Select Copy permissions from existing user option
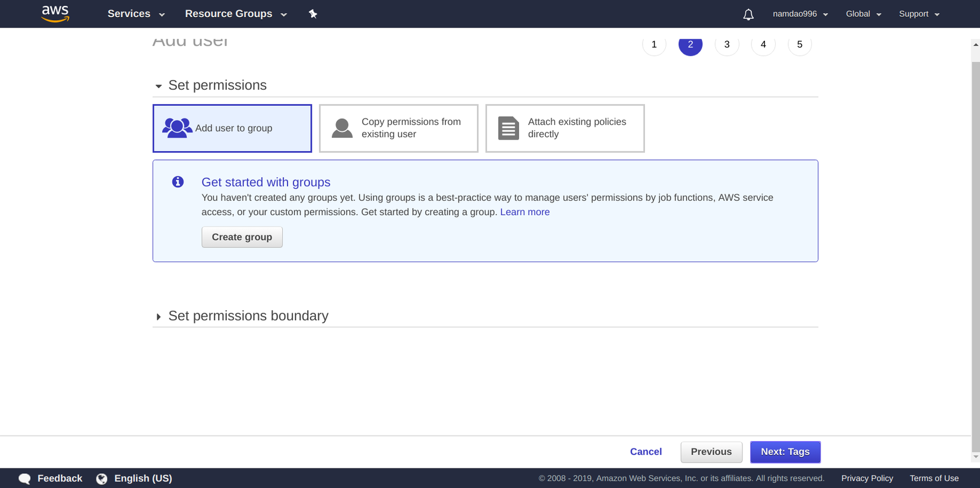 [399, 128]
